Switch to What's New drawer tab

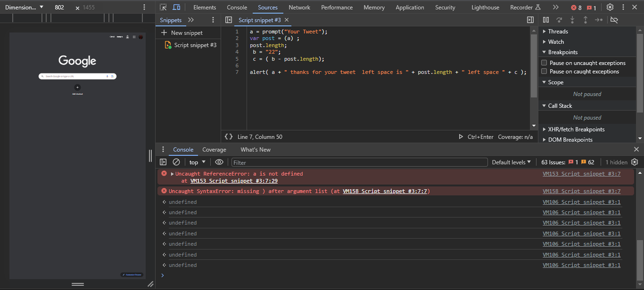tap(255, 150)
